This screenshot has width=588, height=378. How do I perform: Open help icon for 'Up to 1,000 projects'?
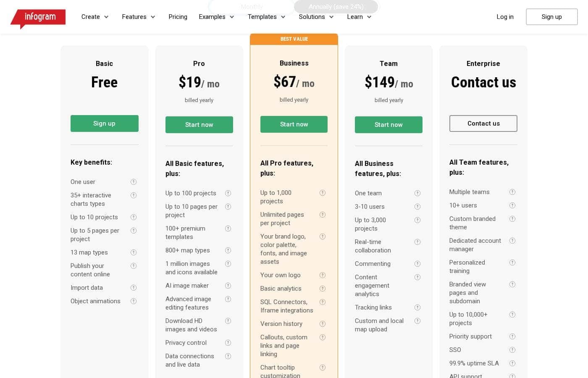323,193
